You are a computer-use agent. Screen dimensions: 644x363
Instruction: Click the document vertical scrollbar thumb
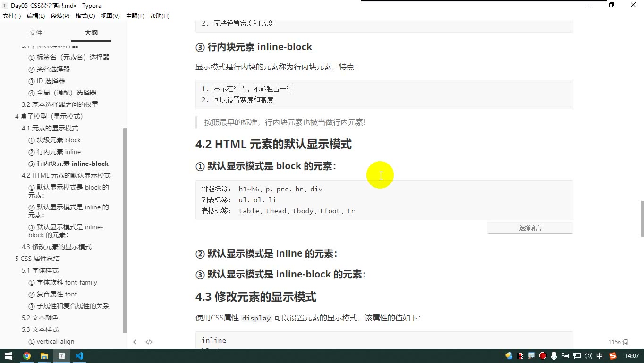coord(642,219)
